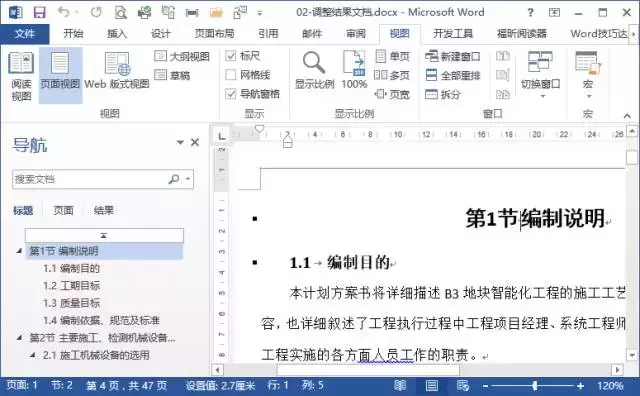Screen dimensions: 640x396
Task: Switch to the Developer (开发工具) tab
Action: point(453,33)
